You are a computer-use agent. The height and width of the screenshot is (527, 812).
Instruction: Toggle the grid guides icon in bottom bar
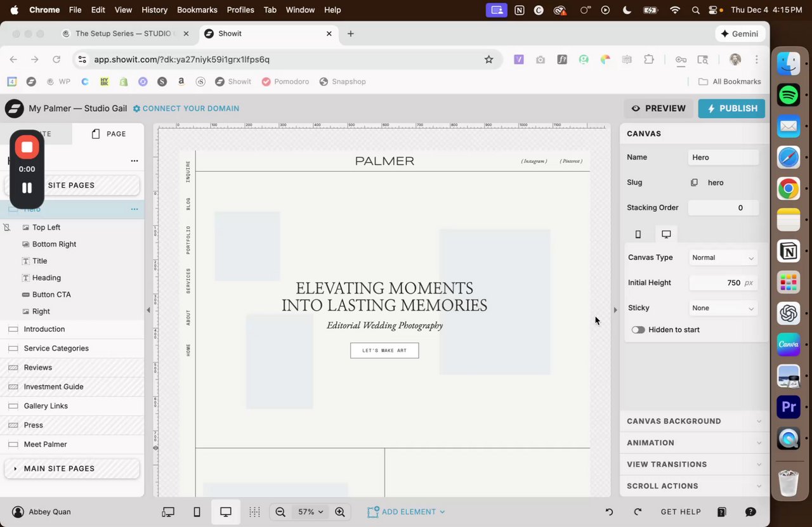(x=254, y=512)
